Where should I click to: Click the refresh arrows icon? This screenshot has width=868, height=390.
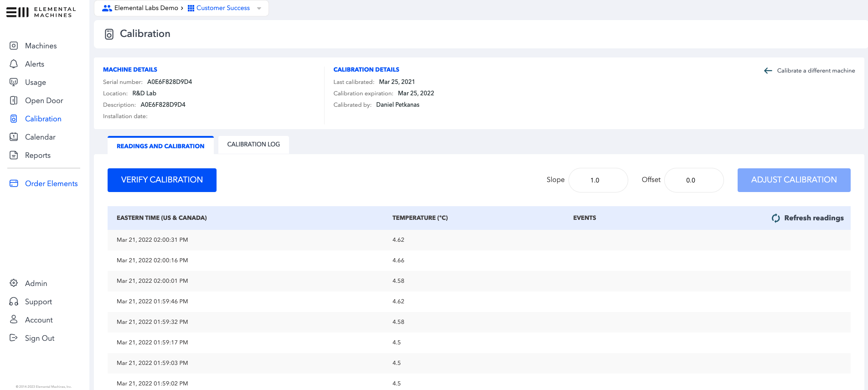(775, 218)
